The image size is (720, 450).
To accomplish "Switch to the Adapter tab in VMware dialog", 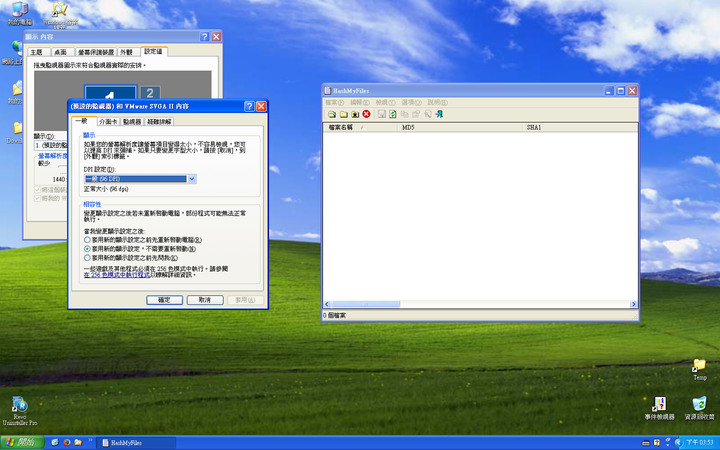I will (108, 122).
